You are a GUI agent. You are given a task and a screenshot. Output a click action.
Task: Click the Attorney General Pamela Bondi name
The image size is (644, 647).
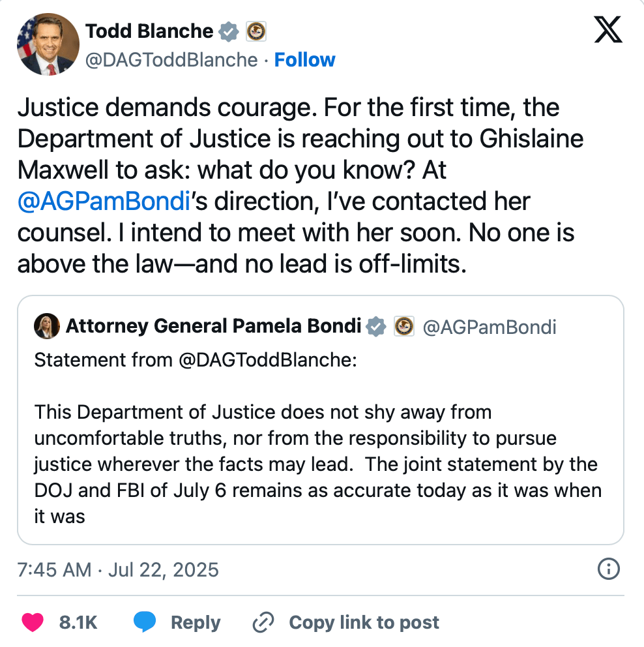tap(213, 326)
